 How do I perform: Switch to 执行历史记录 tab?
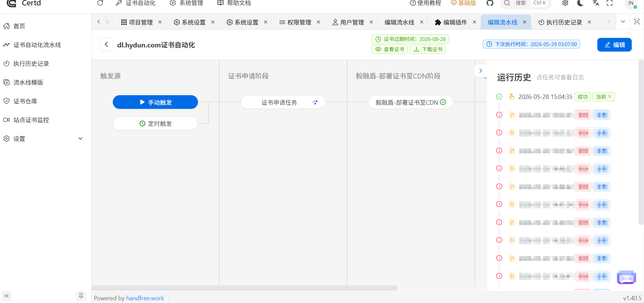[560, 22]
